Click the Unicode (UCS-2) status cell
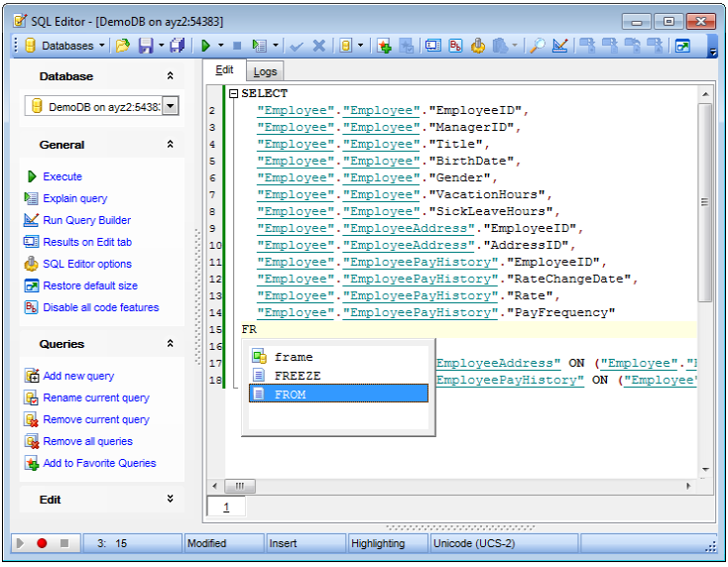This screenshot has width=728, height=567. click(x=504, y=543)
